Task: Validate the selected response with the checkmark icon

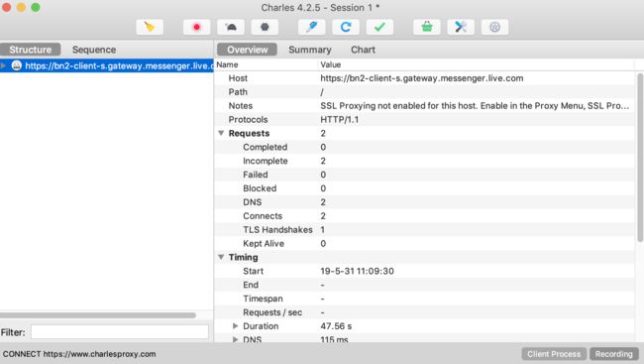Action: coord(379,27)
